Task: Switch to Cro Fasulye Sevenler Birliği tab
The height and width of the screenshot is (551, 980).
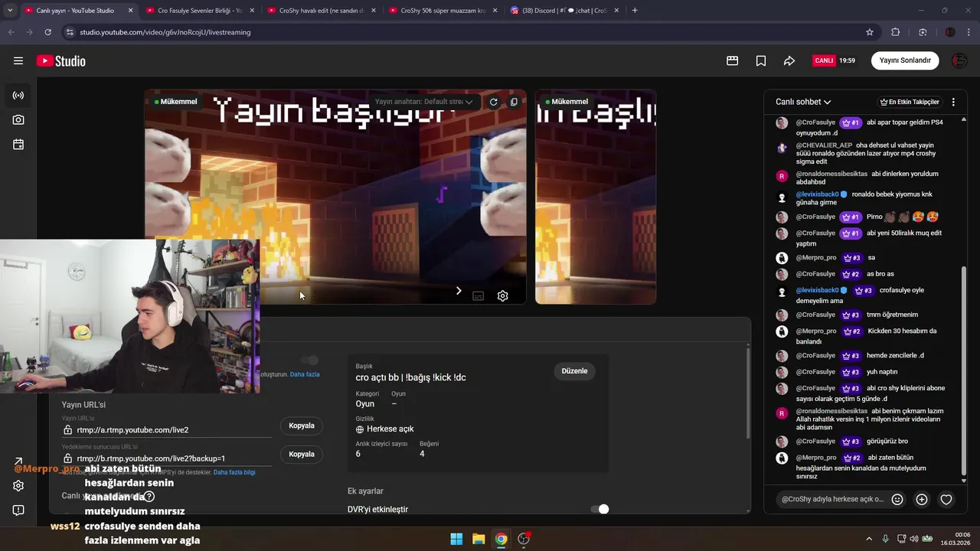Action: coord(200,11)
